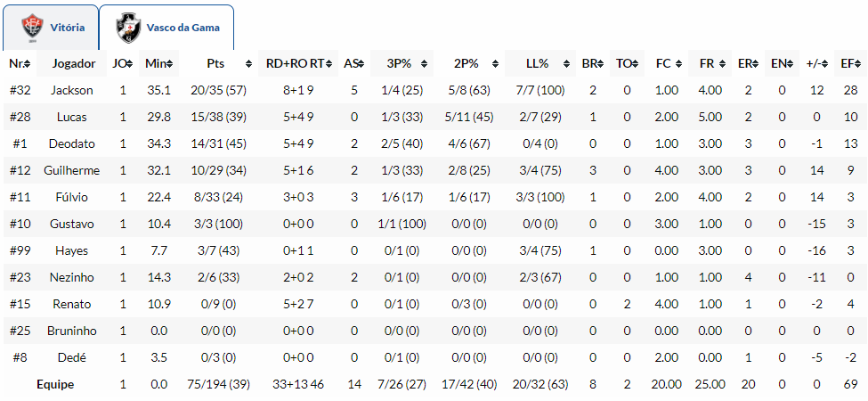This screenshot has width=868, height=401.
Task: Sort table by +/- column
Action: click(x=816, y=63)
